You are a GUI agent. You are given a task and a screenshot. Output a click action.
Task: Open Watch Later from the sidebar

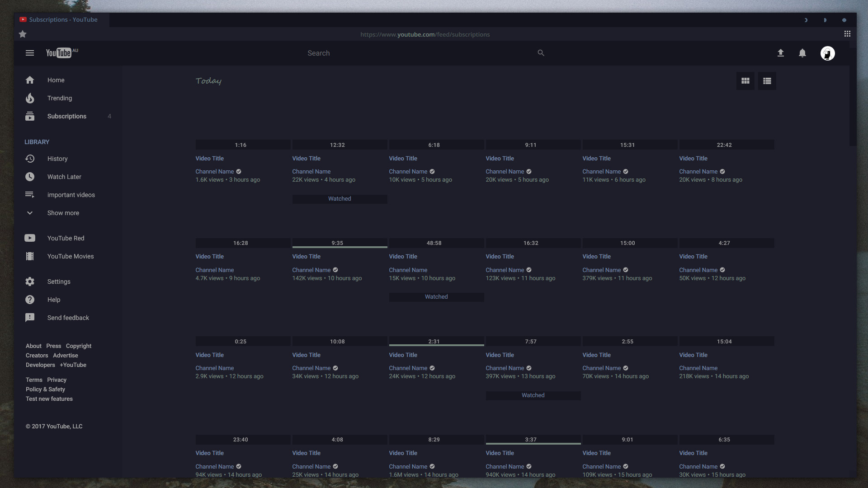coord(64,177)
